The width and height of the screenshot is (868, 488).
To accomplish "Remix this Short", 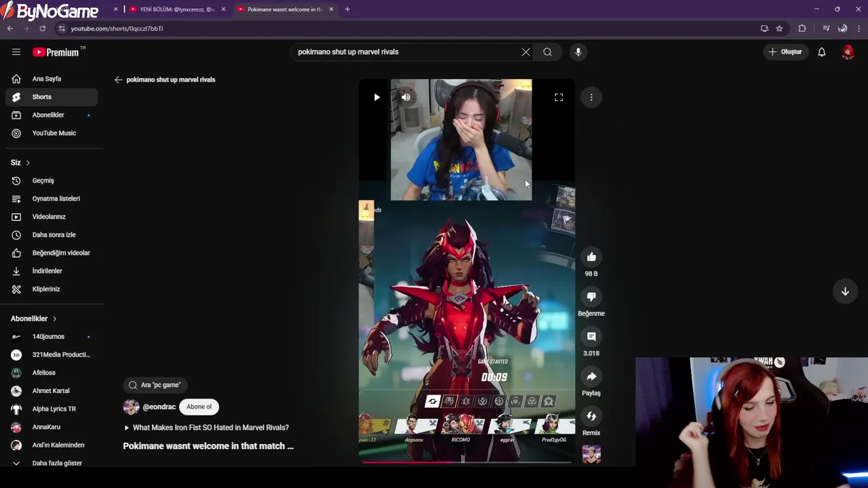I will [591, 416].
